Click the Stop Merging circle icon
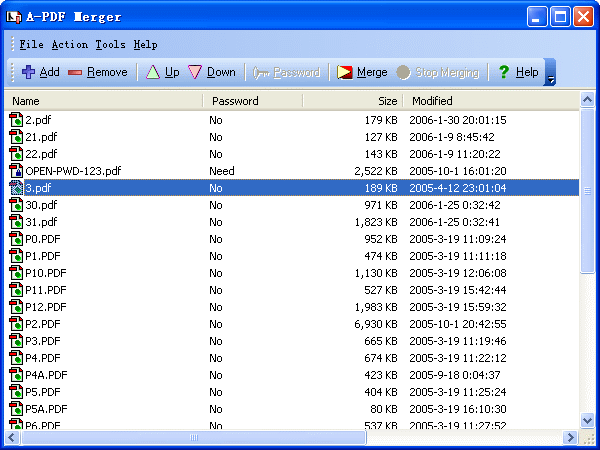This screenshot has width=600, height=450. click(x=403, y=72)
